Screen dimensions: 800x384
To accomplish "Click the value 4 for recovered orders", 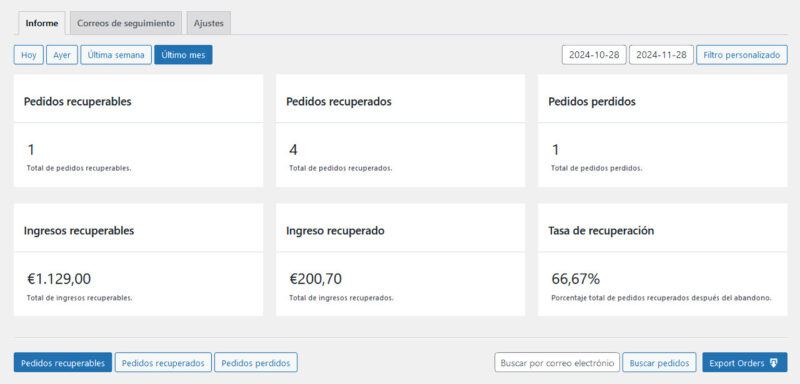I will point(293,150).
